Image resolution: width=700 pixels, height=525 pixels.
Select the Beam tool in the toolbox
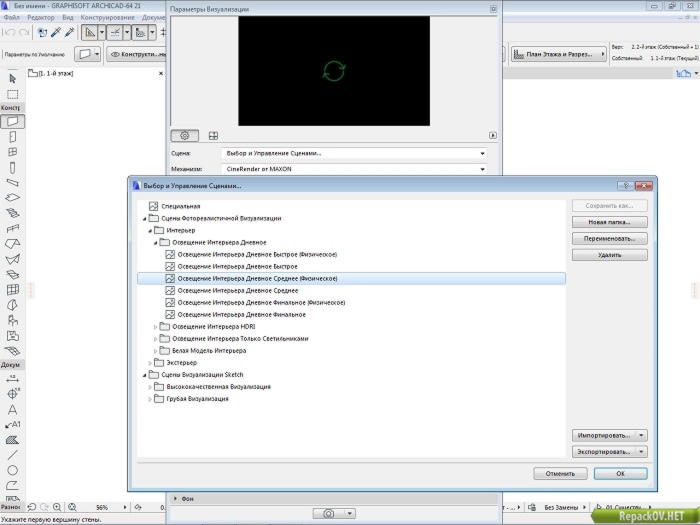12,183
